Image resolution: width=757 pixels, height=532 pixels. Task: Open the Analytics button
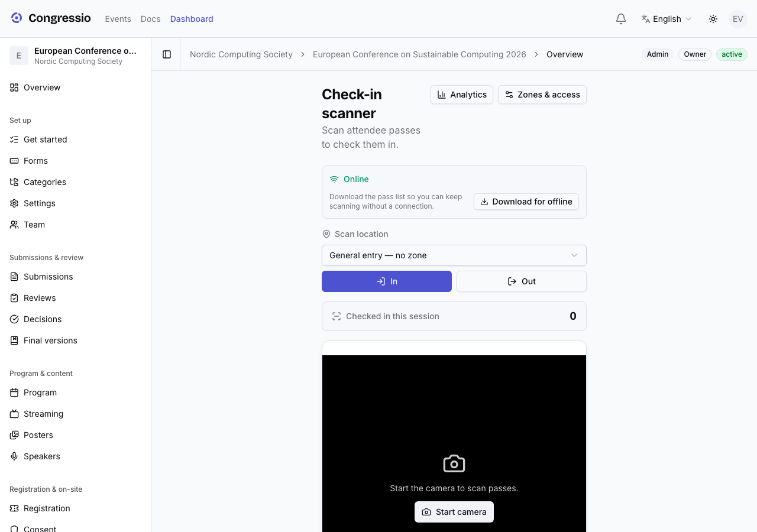tap(462, 95)
